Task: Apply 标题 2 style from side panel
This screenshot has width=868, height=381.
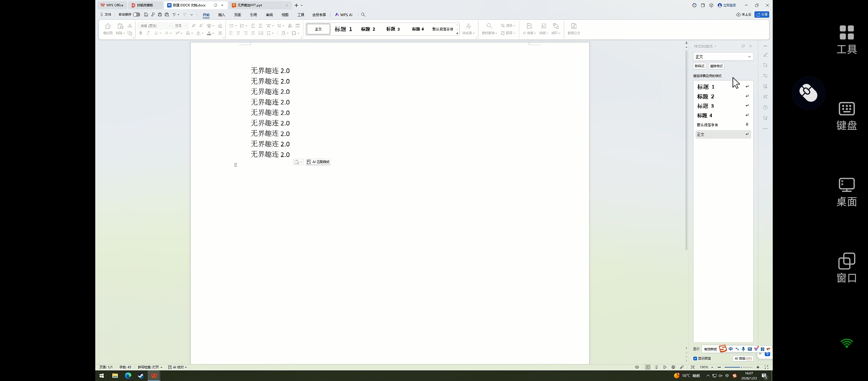Action: pyautogui.click(x=706, y=96)
